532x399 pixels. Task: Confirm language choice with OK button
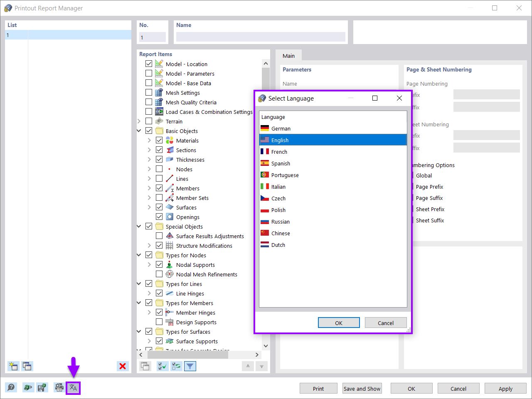pos(339,323)
